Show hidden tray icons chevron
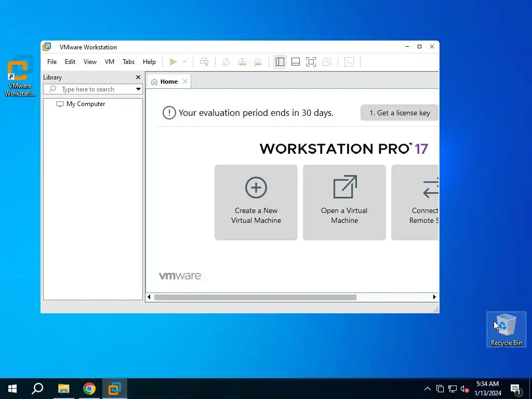Image resolution: width=532 pixels, height=399 pixels. 428,389
